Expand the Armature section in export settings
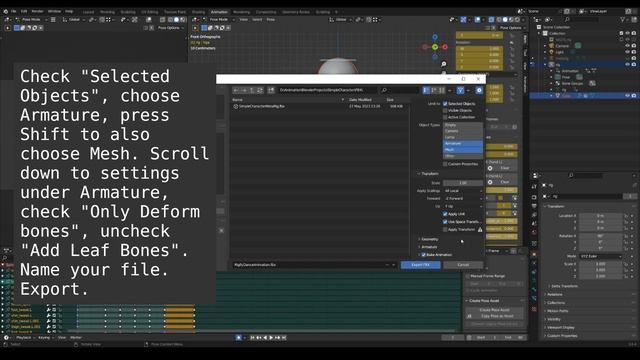This screenshot has width=640, height=360. 428,247
